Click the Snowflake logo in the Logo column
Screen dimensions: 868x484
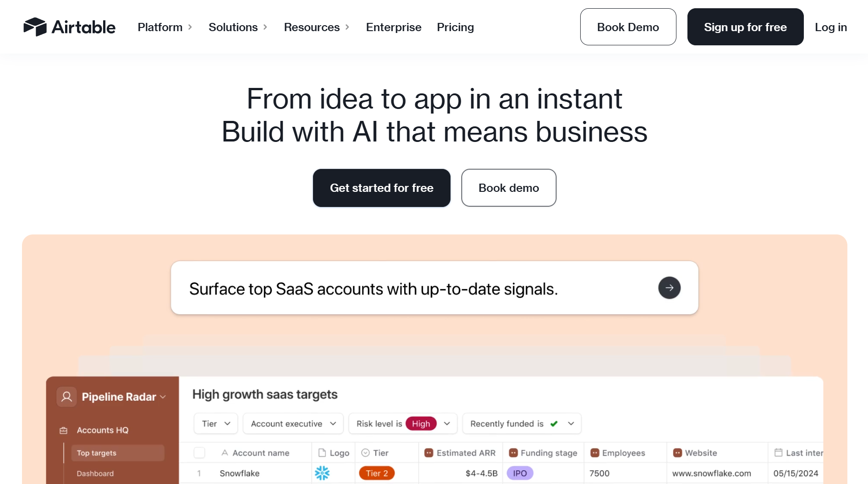[x=322, y=473]
